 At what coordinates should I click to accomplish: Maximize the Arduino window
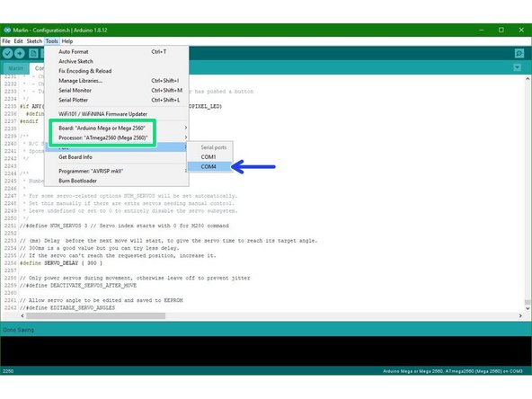(501, 30)
